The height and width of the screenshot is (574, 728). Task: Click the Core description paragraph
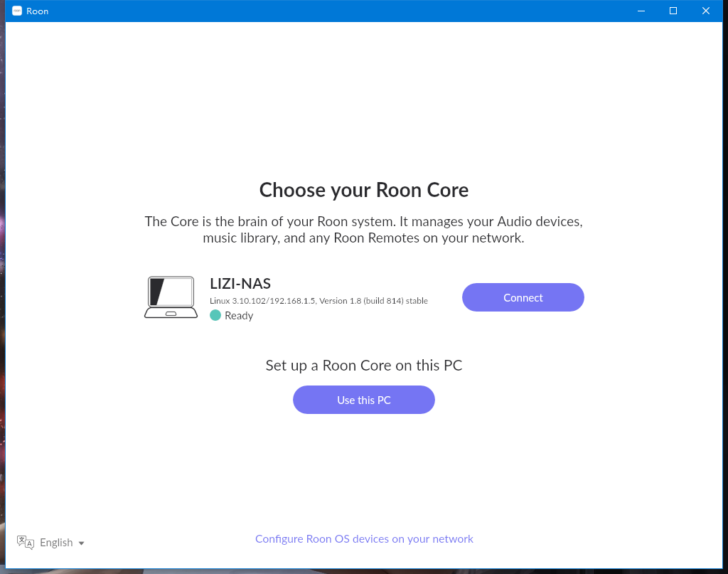tap(363, 230)
